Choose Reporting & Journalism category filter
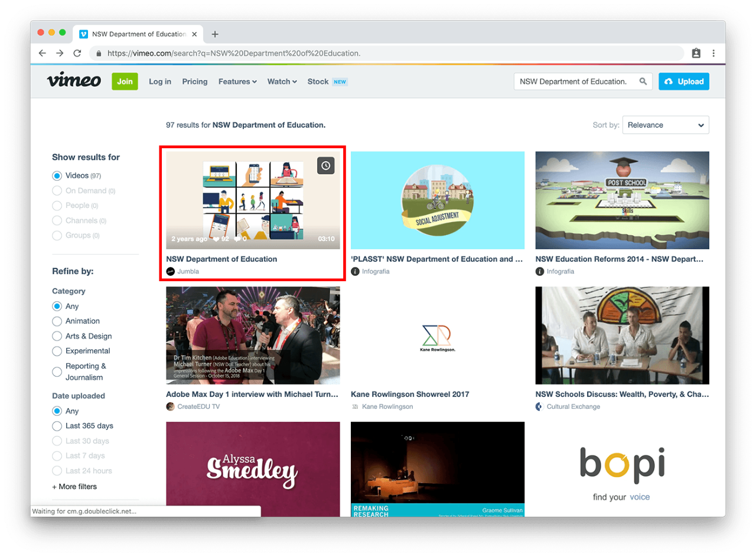 click(x=57, y=372)
